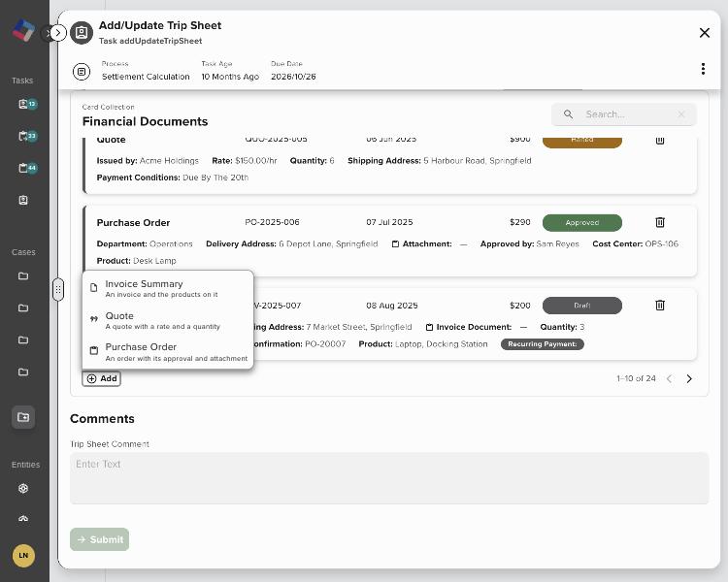
Task: Click Sam Reyes approver name
Action: point(557,244)
